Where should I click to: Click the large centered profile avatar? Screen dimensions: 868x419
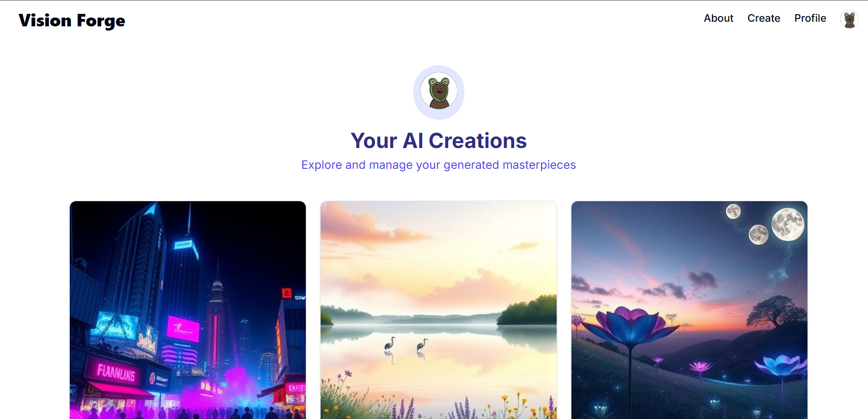coord(439,92)
